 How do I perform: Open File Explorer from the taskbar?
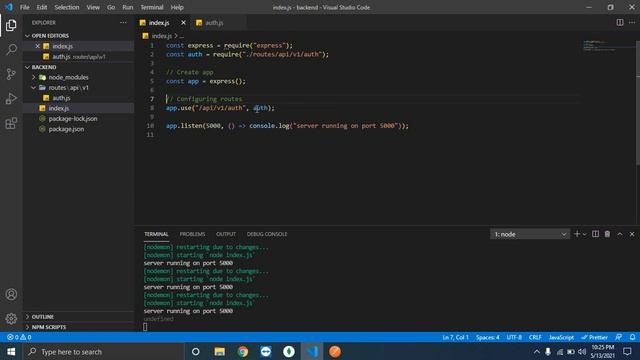(220, 351)
